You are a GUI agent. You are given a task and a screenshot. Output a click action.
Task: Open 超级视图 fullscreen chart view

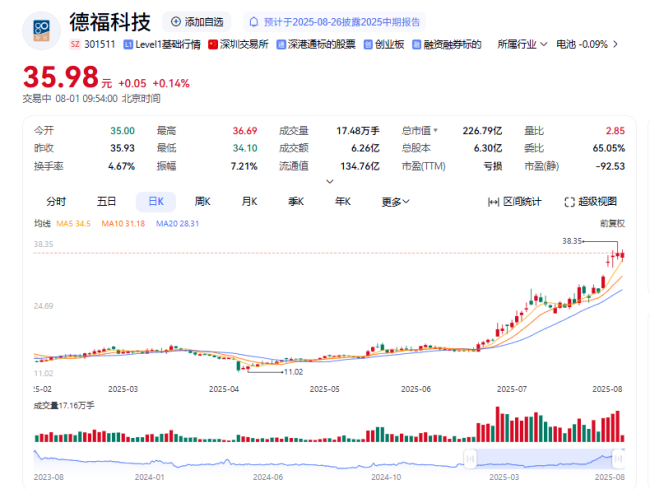[590, 202]
